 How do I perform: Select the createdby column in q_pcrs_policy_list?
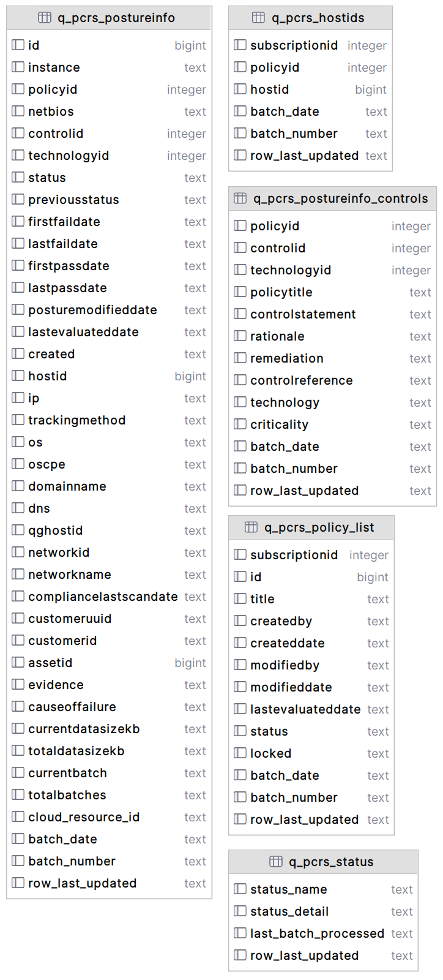click(311, 621)
